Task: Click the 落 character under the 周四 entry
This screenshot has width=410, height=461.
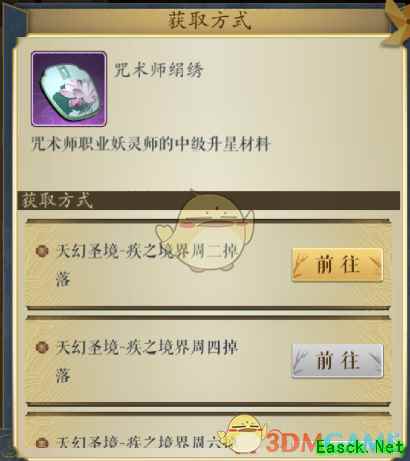Action: pyautogui.click(x=63, y=376)
